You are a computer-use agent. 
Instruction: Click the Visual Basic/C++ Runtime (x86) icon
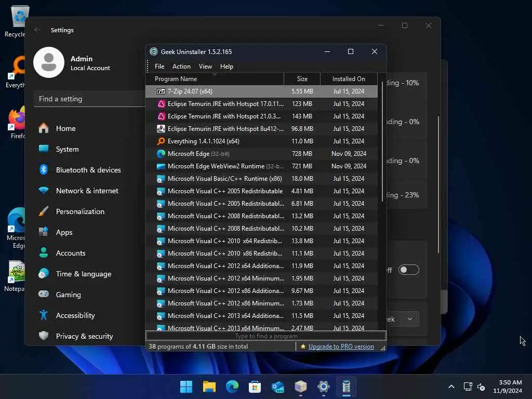(161, 179)
